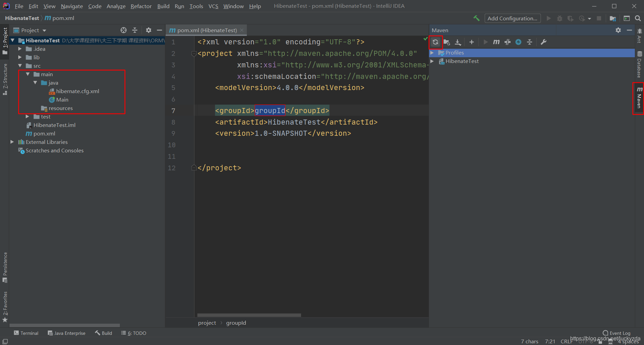Open Terminal tool window
This screenshot has height=345, width=644.
click(x=26, y=333)
